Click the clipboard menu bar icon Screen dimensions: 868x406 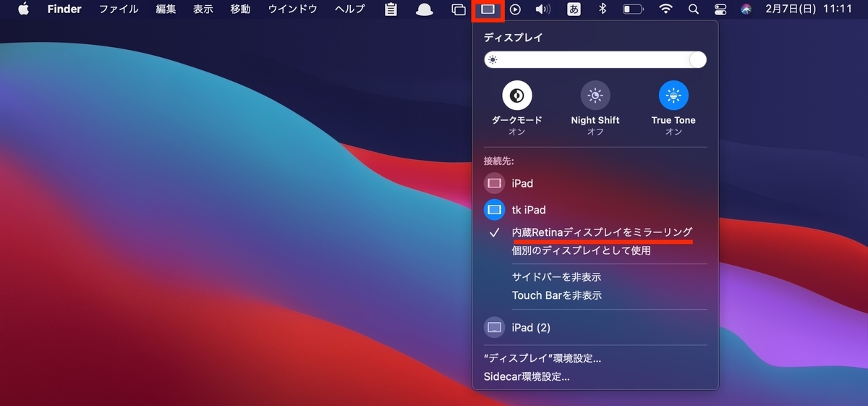pos(391,9)
